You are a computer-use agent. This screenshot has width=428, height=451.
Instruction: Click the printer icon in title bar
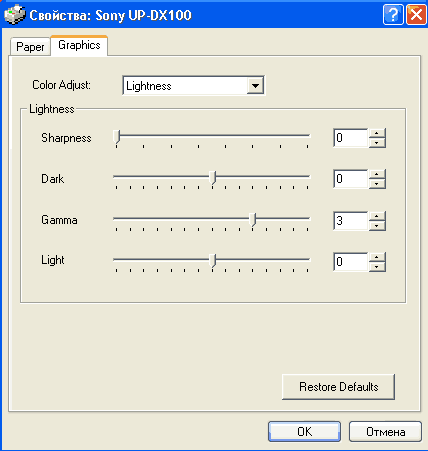[15, 15]
